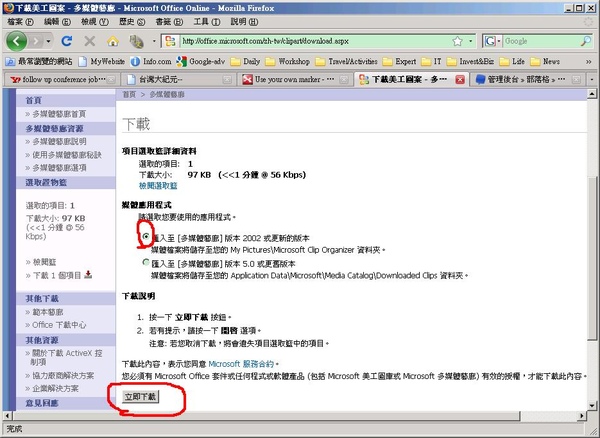Viewport: 600px width, 438px height.
Task: Open the list all tabs dropdown
Action: [592, 80]
